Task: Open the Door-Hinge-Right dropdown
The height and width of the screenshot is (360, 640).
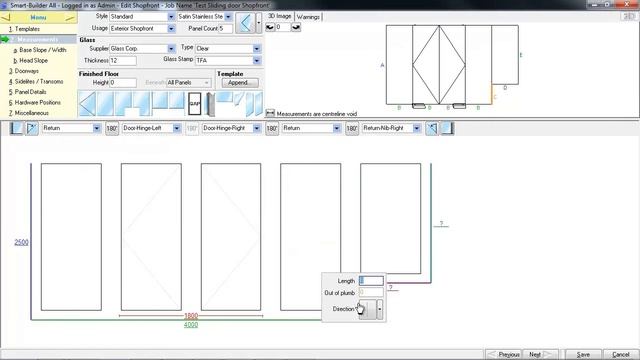Action: click(x=256, y=128)
